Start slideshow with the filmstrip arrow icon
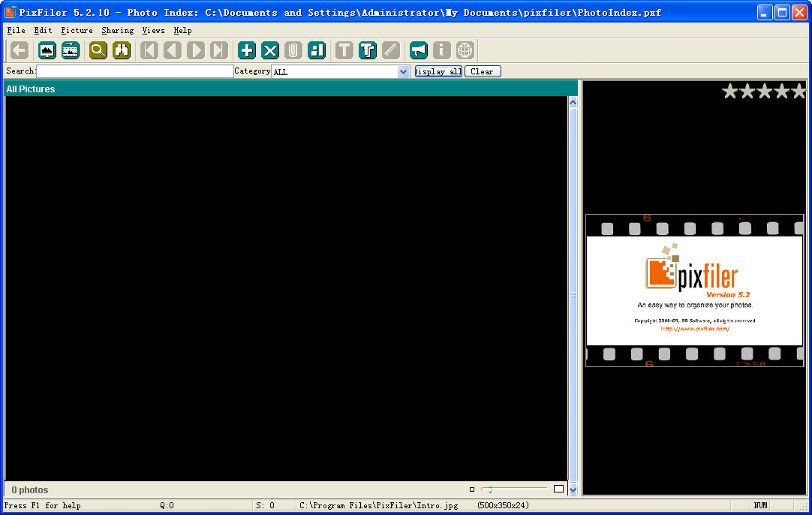The image size is (812, 515). (71, 50)
